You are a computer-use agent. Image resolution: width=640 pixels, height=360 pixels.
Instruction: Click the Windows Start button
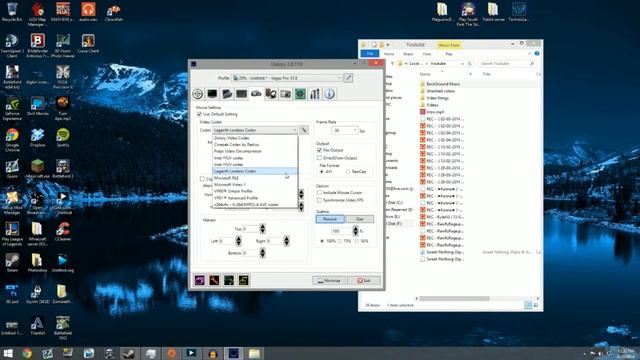click(7, 353)
